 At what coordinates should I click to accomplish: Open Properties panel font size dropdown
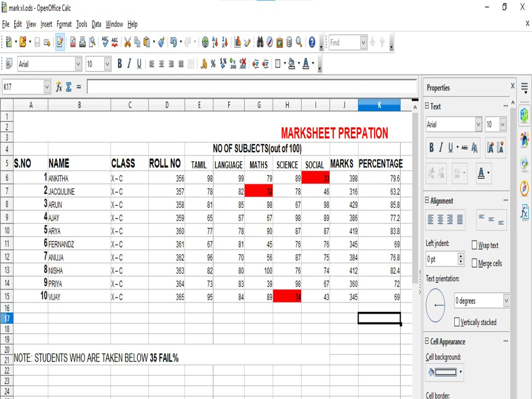point(503,124)
